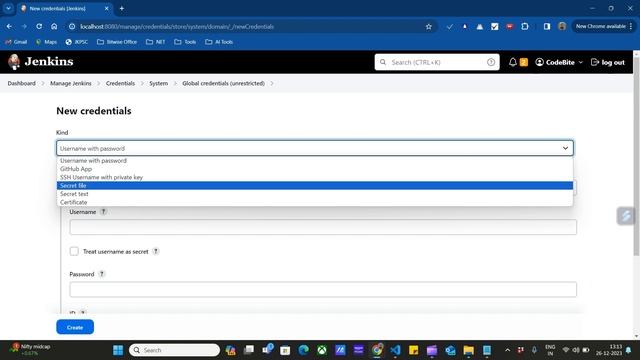The height and width of the screenshot is (360, 640).
Task: Open the CodeBite user menu
Action: point(559,62)
